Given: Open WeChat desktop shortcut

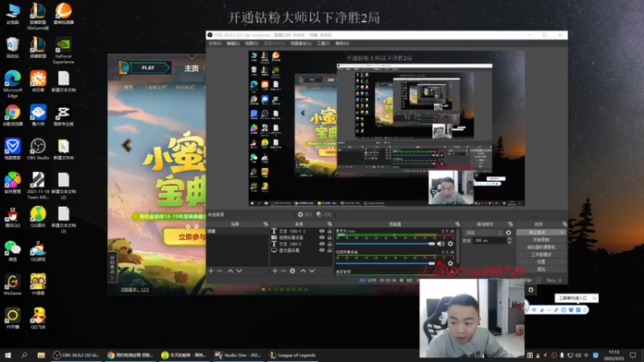Looking at the screenshot, I should (x=12, y=251).
